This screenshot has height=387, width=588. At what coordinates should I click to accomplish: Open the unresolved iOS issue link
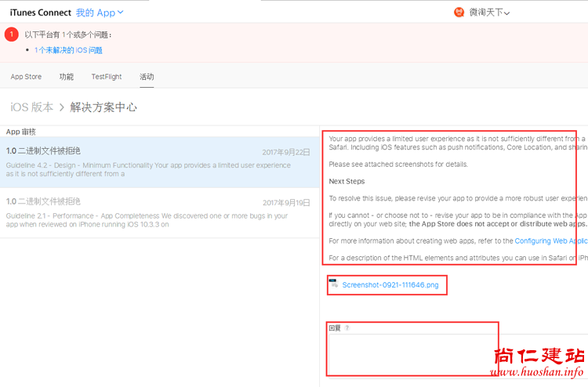click(x=68, y=50)
